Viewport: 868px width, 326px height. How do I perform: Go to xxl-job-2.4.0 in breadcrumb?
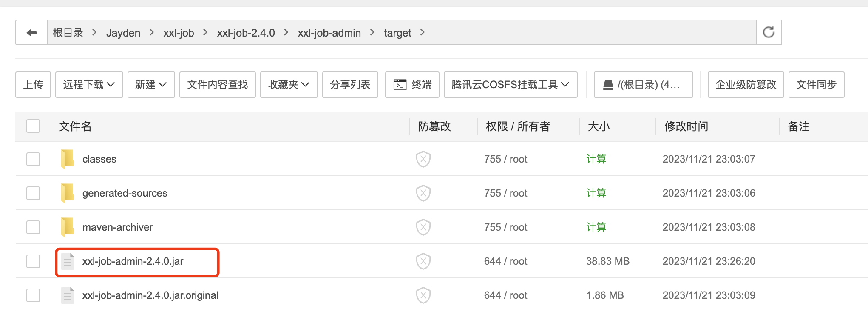click(x=246, y=32)
